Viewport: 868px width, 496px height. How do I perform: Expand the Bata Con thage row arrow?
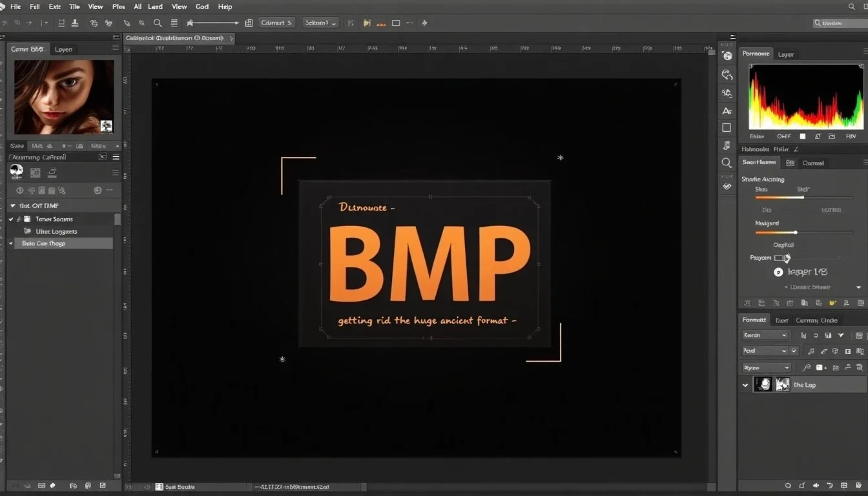(x=11, y=243)
